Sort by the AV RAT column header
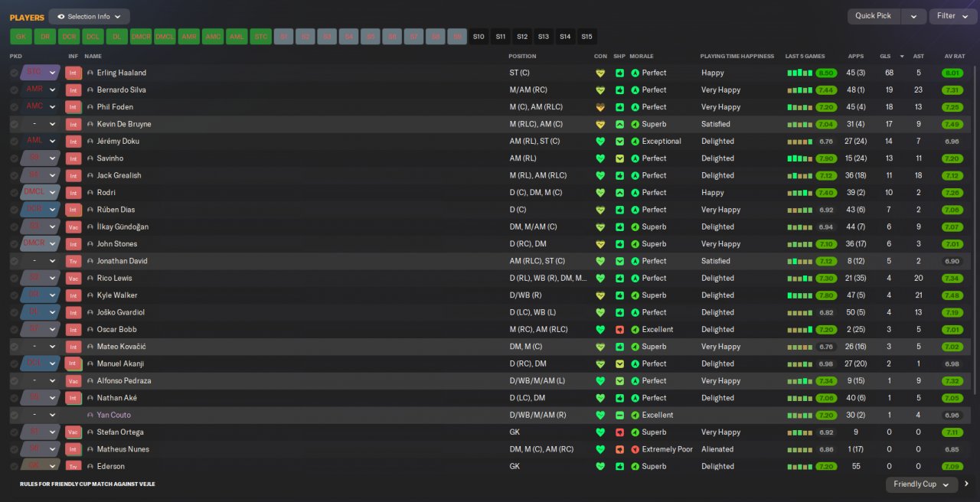The image size is (980, 502). (x=955, y=56)
